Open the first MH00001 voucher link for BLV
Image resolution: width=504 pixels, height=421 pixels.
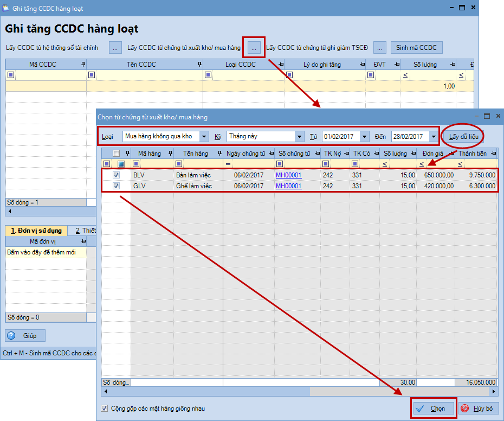click(289, 175)
